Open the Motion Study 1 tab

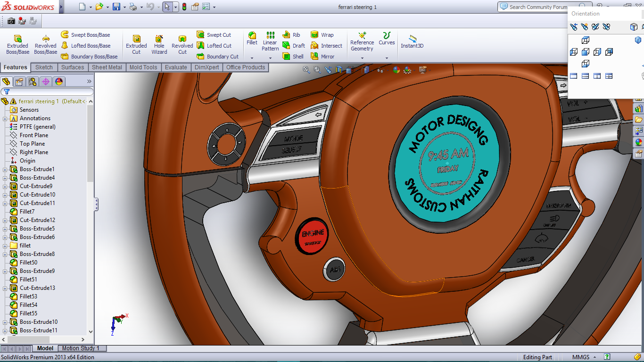(81, 348)
